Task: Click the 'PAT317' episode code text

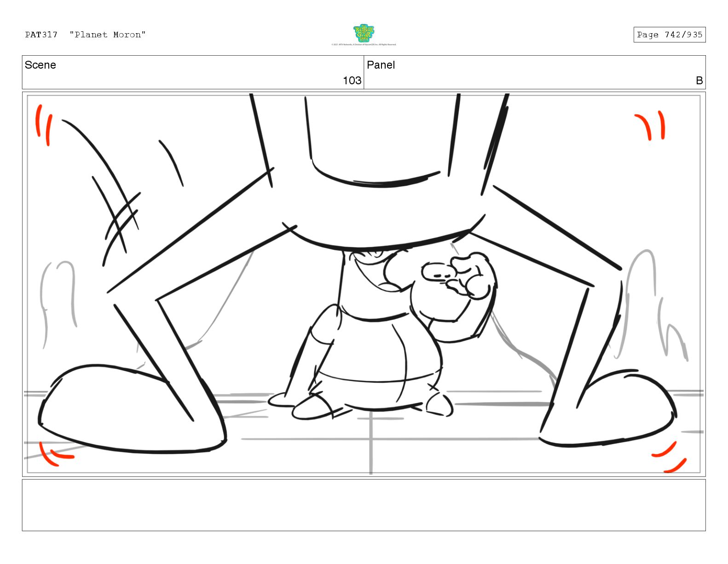Action: [41, 35]
